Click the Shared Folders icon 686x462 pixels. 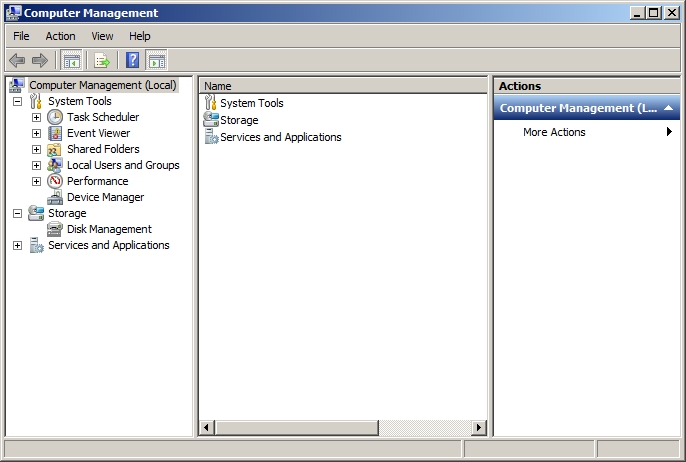(54, 150)
